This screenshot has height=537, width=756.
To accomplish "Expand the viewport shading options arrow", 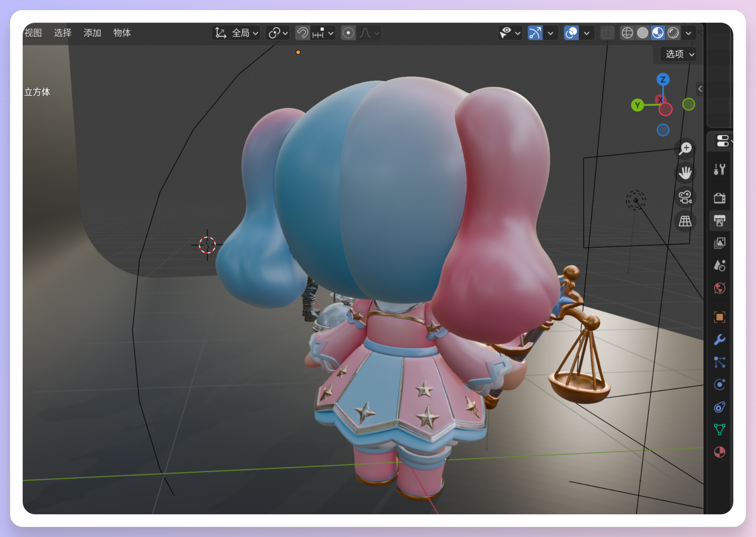I will (x=688, y=33).
